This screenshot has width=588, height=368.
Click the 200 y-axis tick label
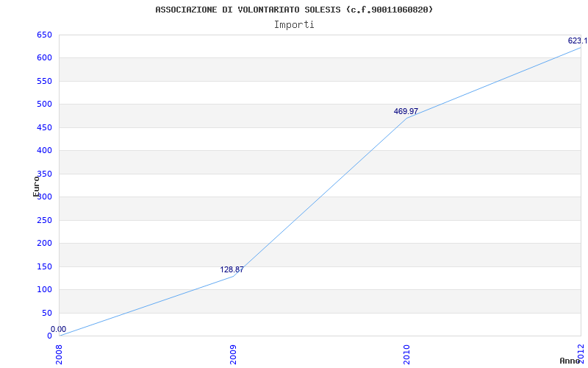coord(44,244)
